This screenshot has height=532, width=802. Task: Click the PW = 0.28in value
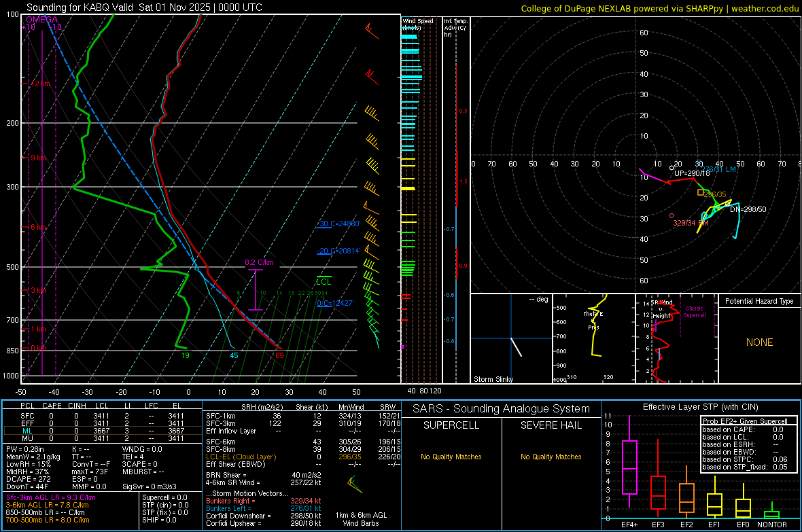tap(24, 449)
